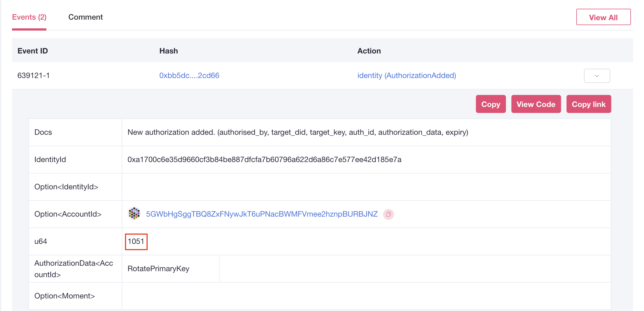Viewport: 644px width, 311px height.
Task: Click the Copy button
Action: [x=491, y=104]
